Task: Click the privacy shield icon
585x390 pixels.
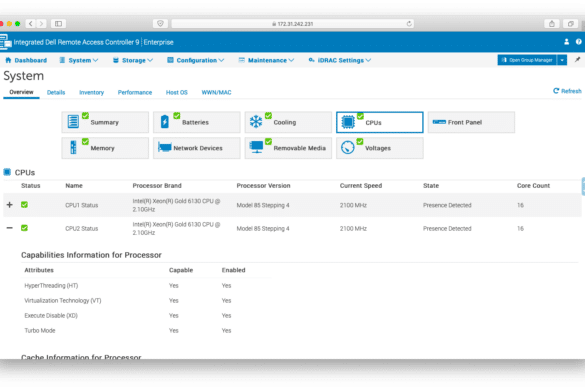Action: tap(160, 24)
